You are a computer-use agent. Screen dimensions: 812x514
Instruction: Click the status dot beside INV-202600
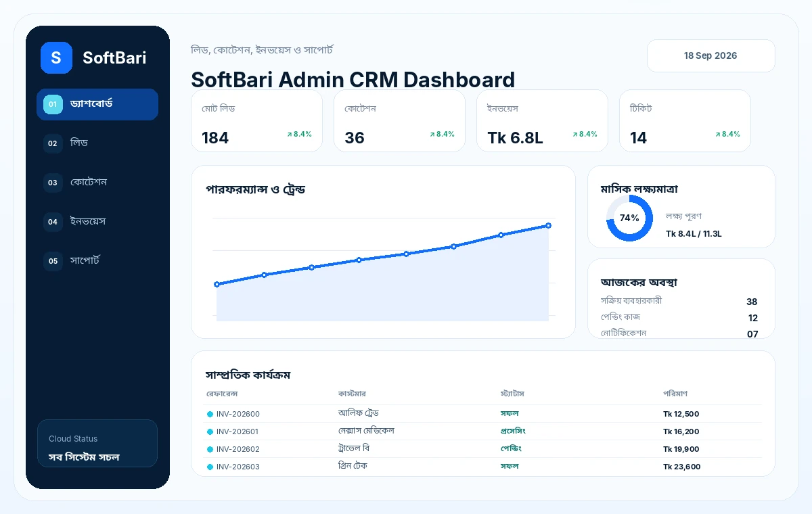[x=210, y=414]
